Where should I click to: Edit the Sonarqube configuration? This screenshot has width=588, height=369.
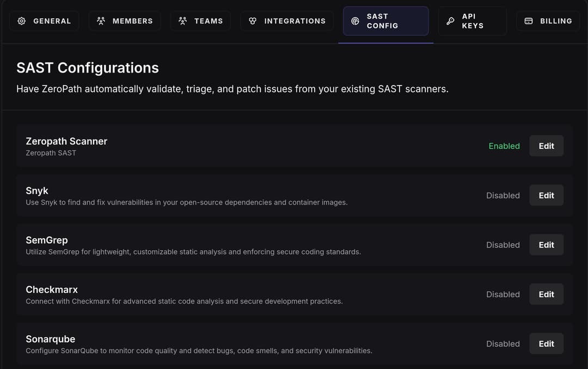(546, 343)
